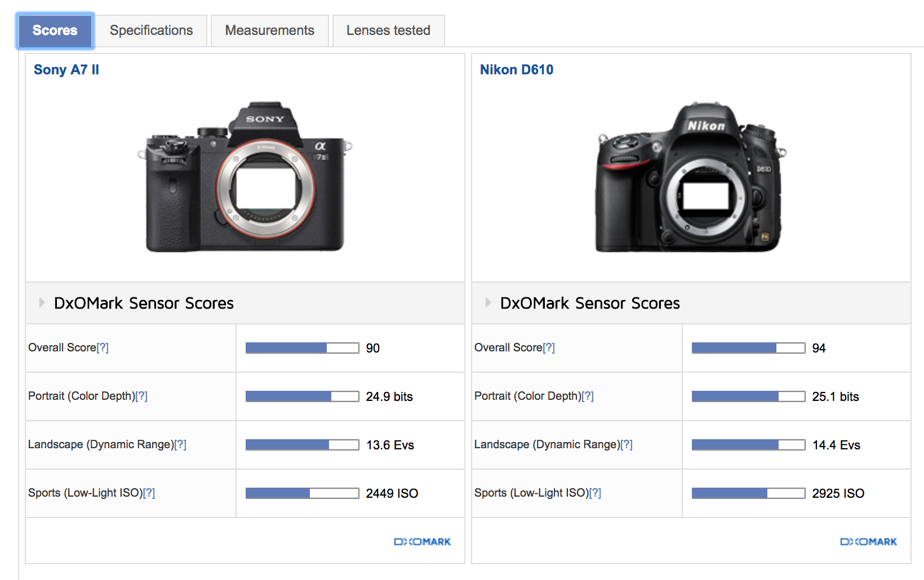Screen dimensions: 924x580
Task: Click the DxOMark logo under Sony A7 II
Action: (422, 542)
